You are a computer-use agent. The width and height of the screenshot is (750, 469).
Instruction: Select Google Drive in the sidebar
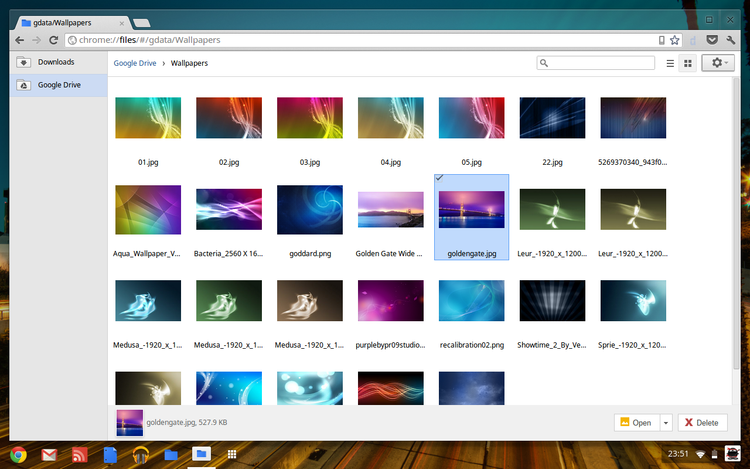coord(59,85)
